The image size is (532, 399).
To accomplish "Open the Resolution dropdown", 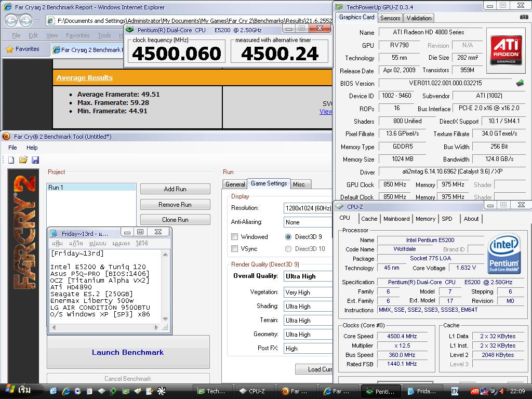I will tap(308, 208).
